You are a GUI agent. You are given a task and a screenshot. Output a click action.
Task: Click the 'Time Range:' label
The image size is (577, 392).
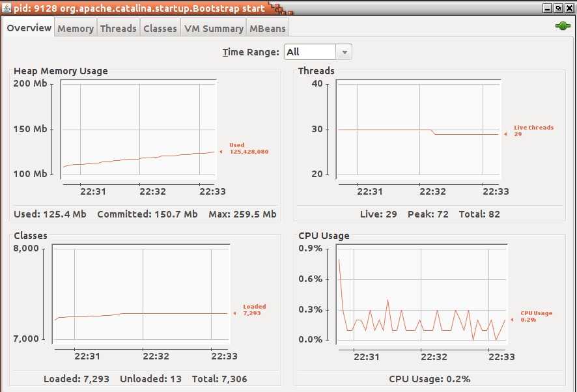coord(251,52)
